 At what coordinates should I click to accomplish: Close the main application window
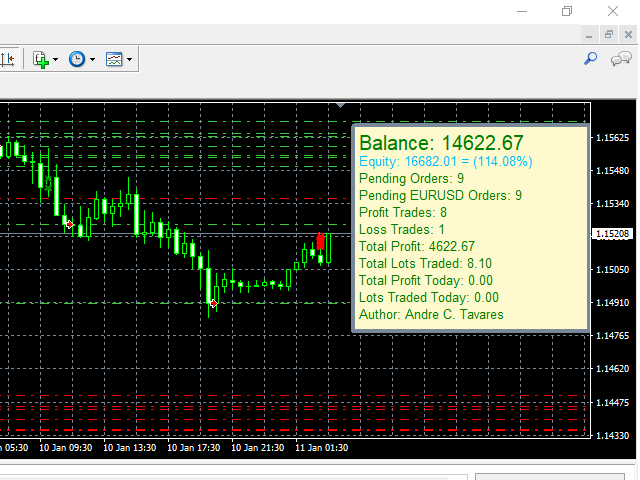click(x=613, y=11)
